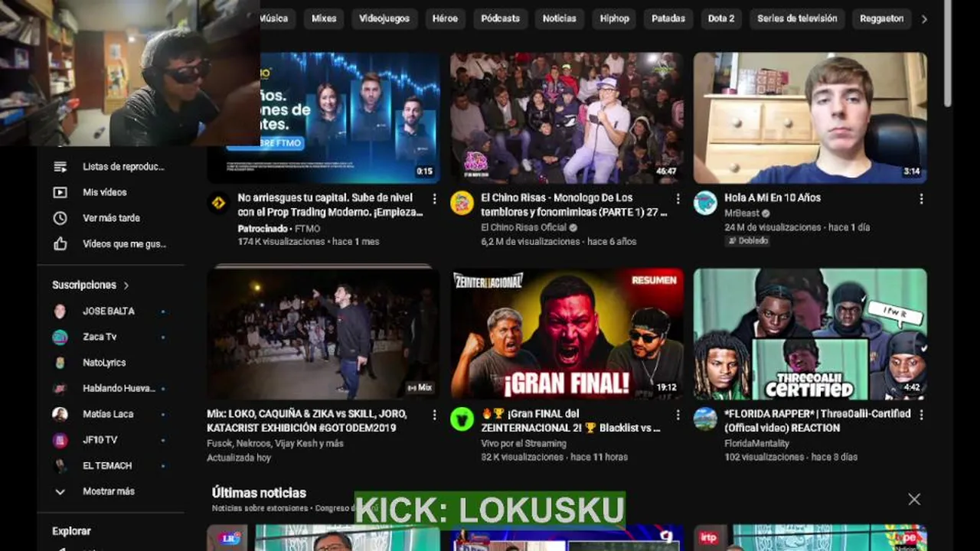The height and width of the screenshot is (551, 980).
Task: Open Videos que me gustan thumbs-up icon
Action: (60, 244)
